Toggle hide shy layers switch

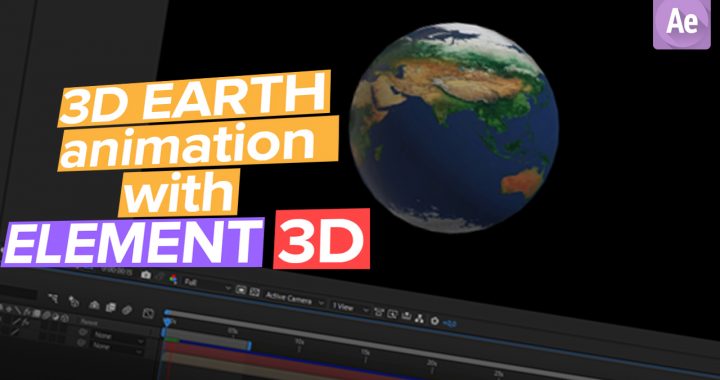tap(94, 305)
